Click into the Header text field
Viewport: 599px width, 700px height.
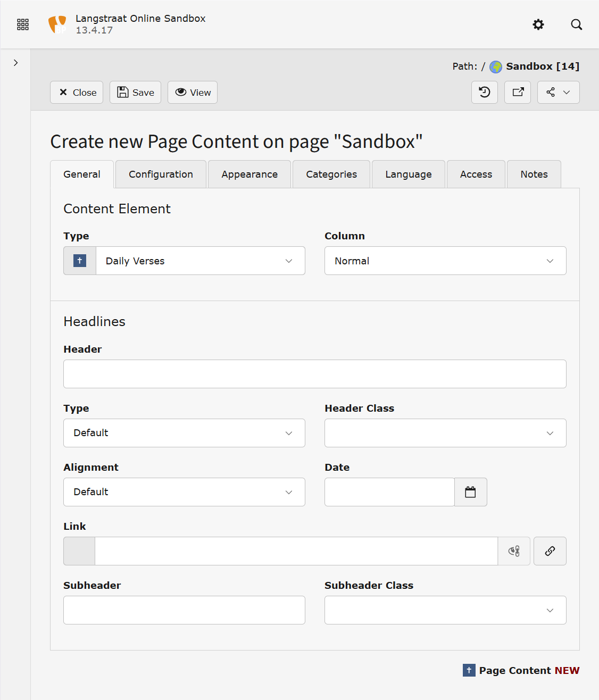point(314,374)
